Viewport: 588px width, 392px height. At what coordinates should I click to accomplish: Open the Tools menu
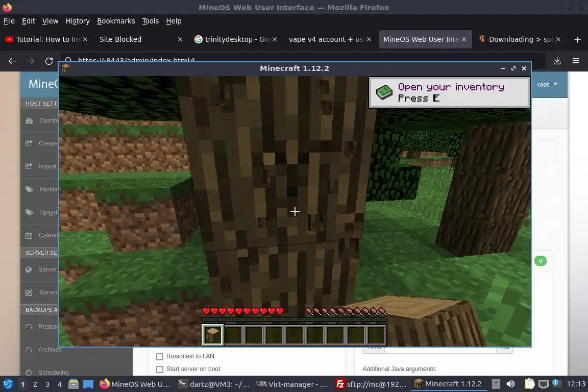click(151, 21)
